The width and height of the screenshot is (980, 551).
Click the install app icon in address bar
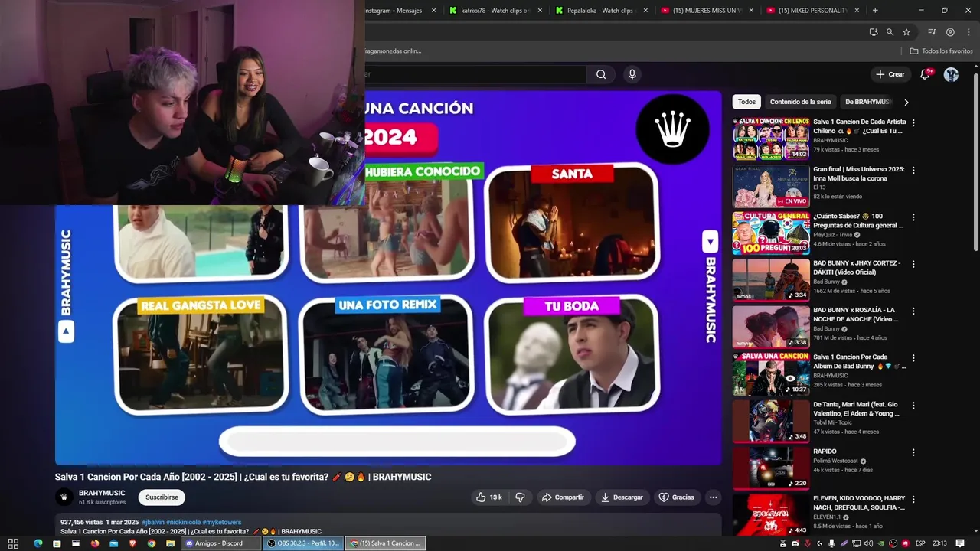(874, 32)
